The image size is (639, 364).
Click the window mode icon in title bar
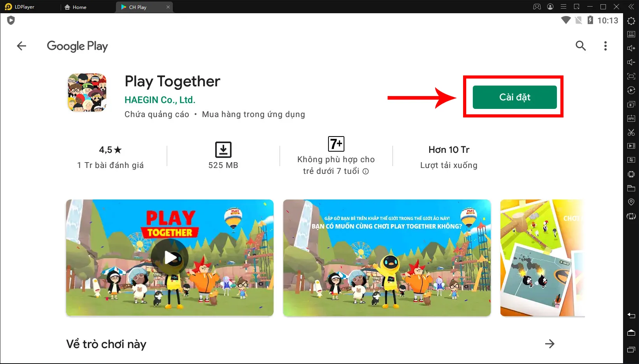click(x=577, y=7)
